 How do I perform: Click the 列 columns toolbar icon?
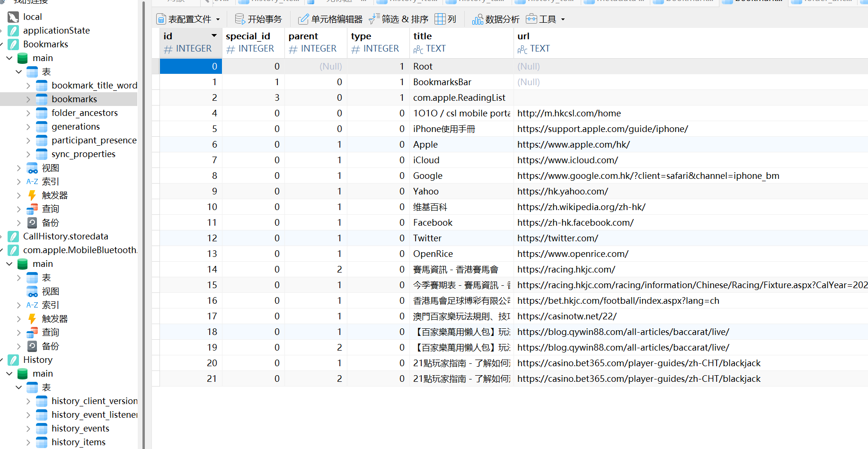440,19
